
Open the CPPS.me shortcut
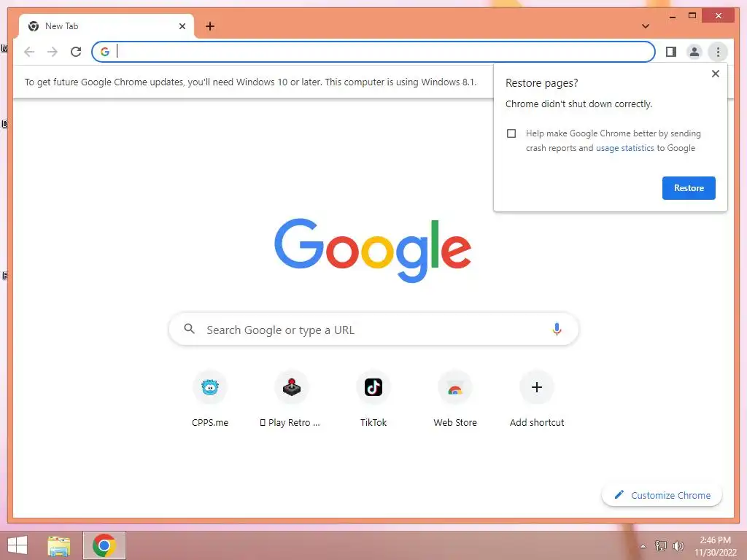[209, 399]
